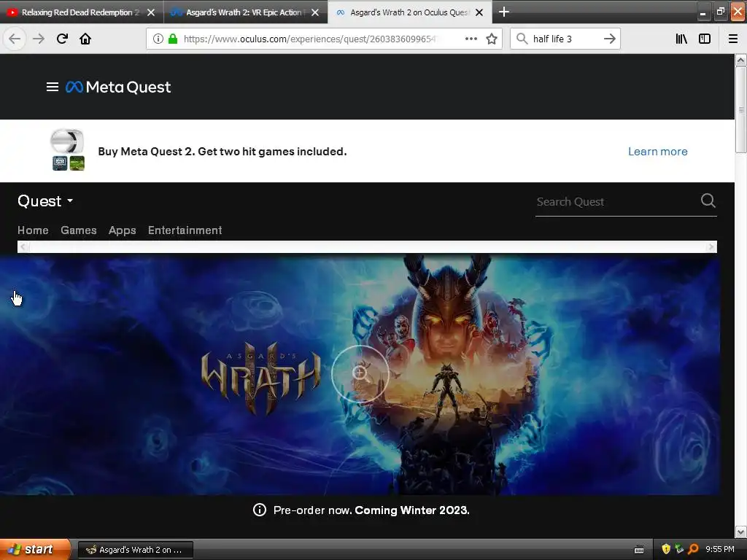Click the browser forward arrow
Viewport: 747px width, 560px height.
coord(38,39)
